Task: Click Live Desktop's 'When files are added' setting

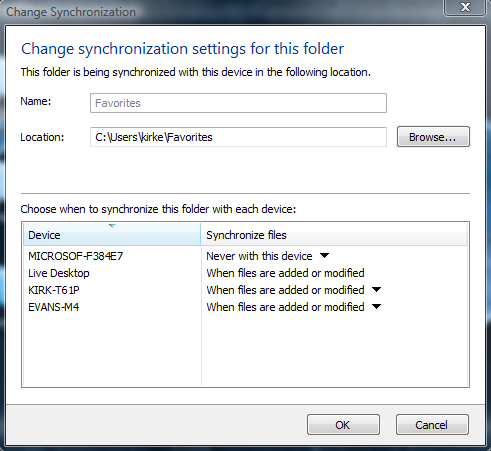Action: pyautogui.click(x=285, y=273)
